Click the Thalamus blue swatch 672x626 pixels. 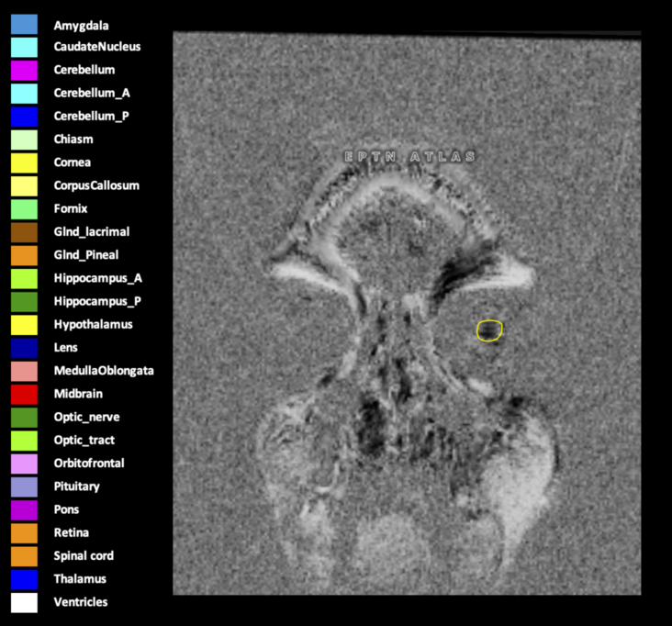(x=24, y=579)
